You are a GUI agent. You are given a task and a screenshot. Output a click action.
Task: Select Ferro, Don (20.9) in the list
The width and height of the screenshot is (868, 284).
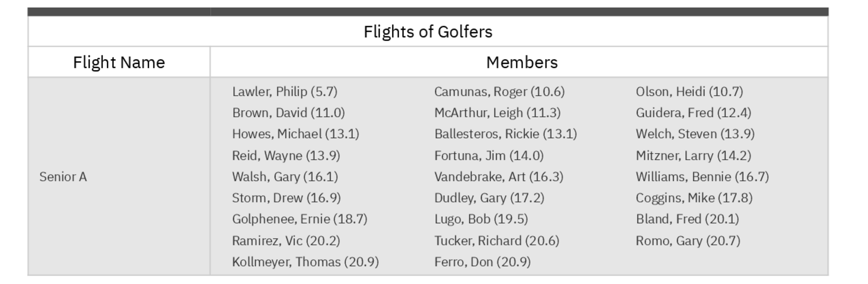(x=482, y=262)
